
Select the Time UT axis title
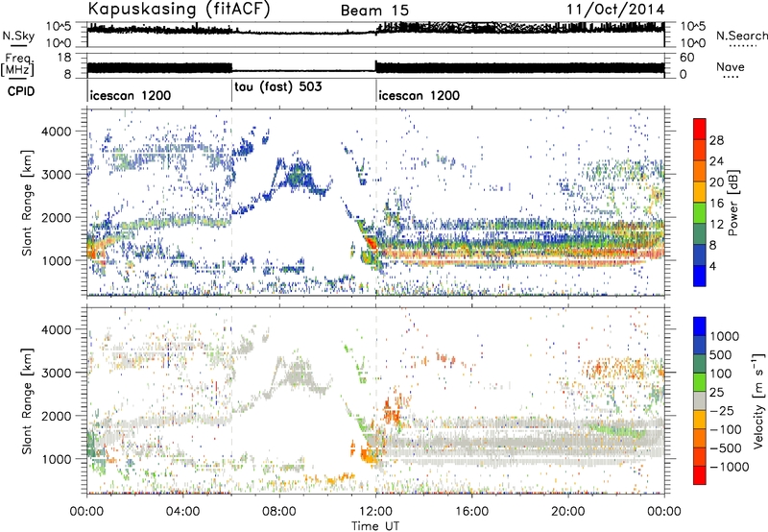(375, 526)
